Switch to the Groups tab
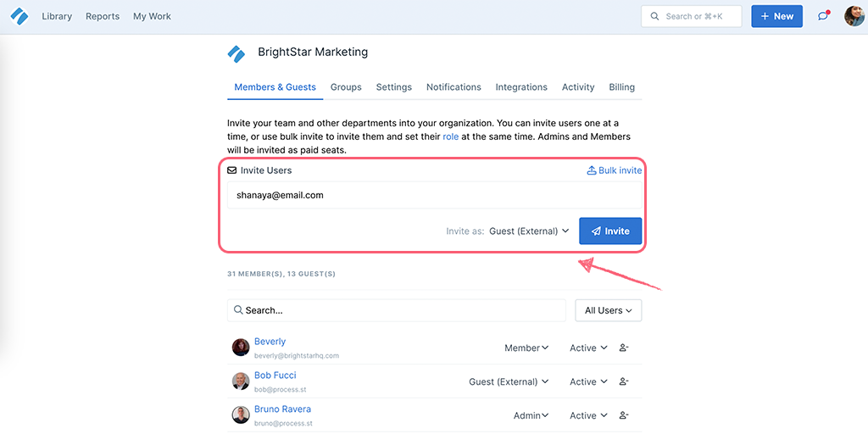Image resolution: width=868 pixels, height=434 pixels. pos(346,87)
